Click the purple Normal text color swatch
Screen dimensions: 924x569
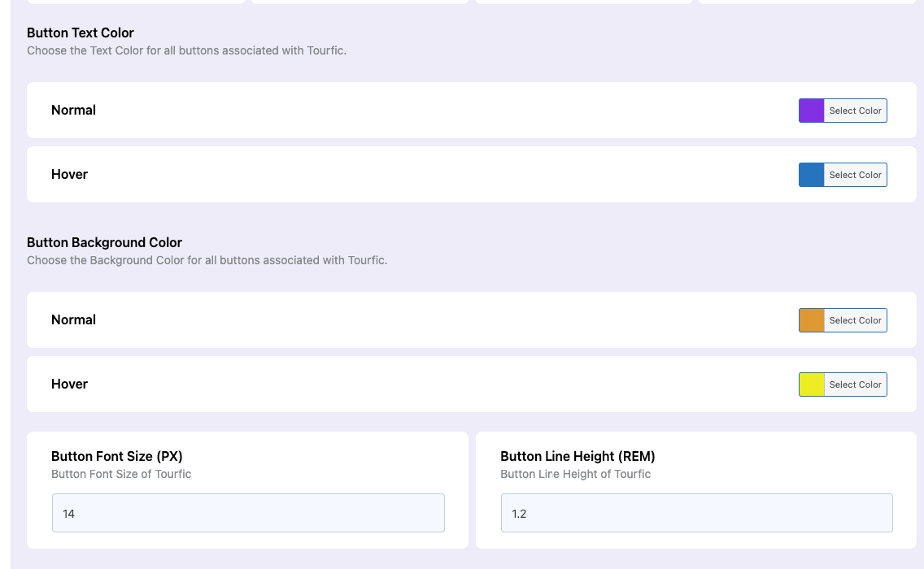click(812, 111)
